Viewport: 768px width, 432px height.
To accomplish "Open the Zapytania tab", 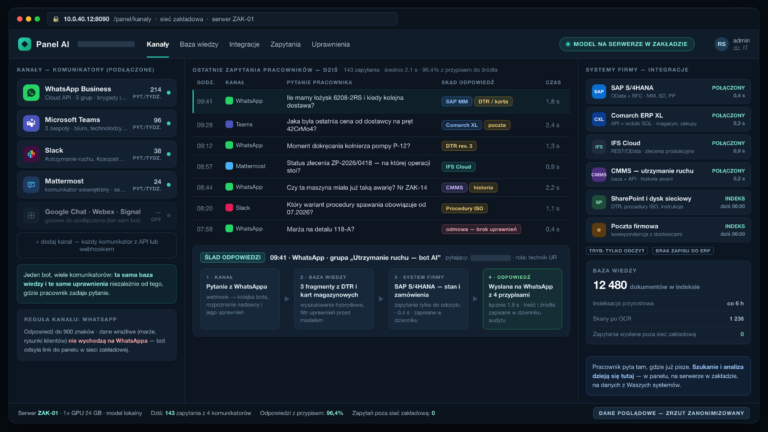I will pos(286,44).
